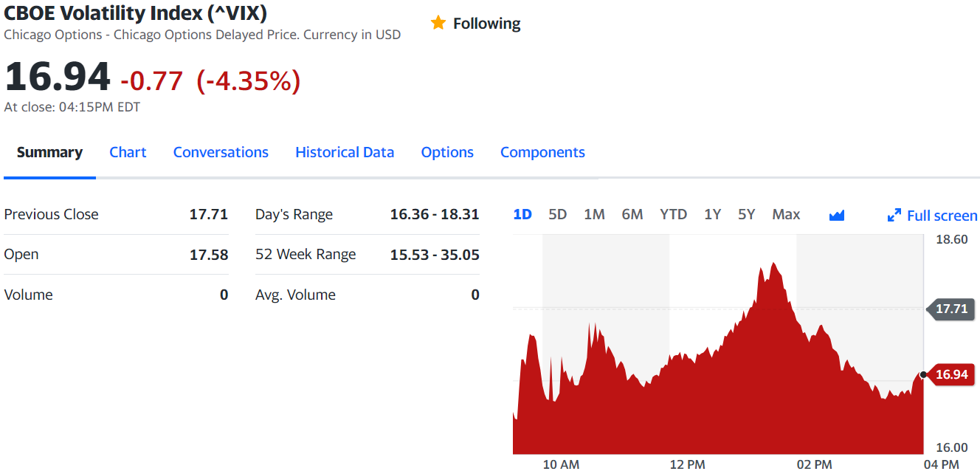
Task: Click the current price 16.94 headline
Action: point(58,78)
